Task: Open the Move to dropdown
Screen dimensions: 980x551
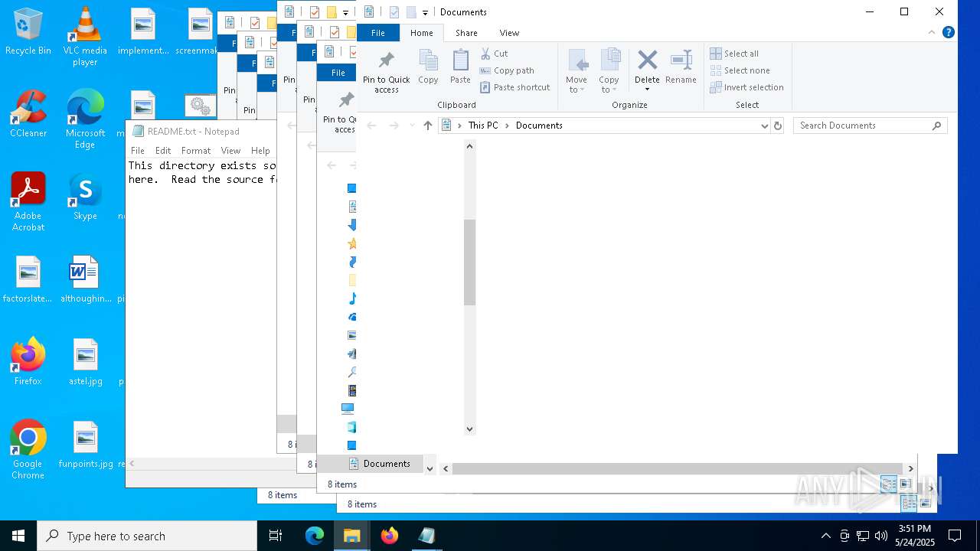Action: [577, 85]
